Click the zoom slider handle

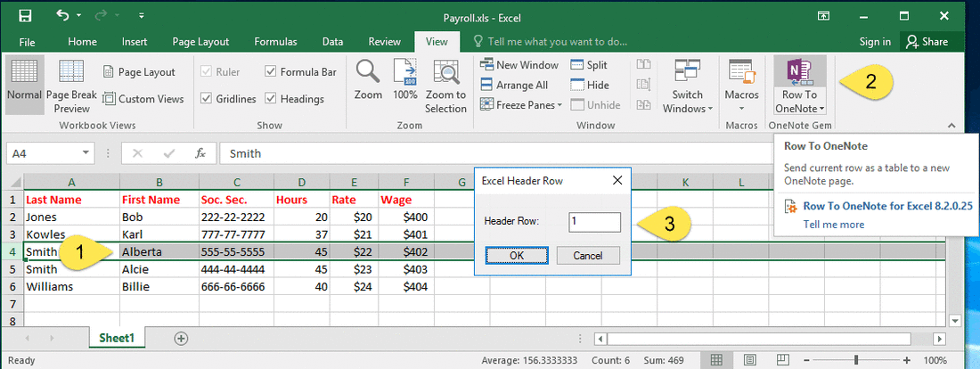tap(855, 360)
